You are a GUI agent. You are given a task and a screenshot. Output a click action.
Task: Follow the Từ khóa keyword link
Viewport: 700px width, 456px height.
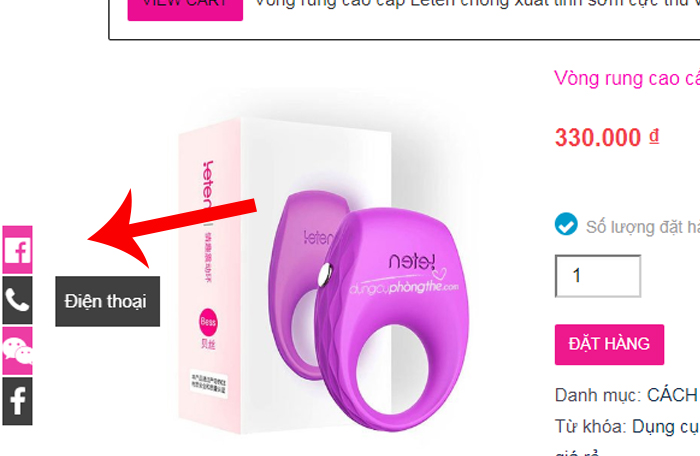click(x=666, y=427)
